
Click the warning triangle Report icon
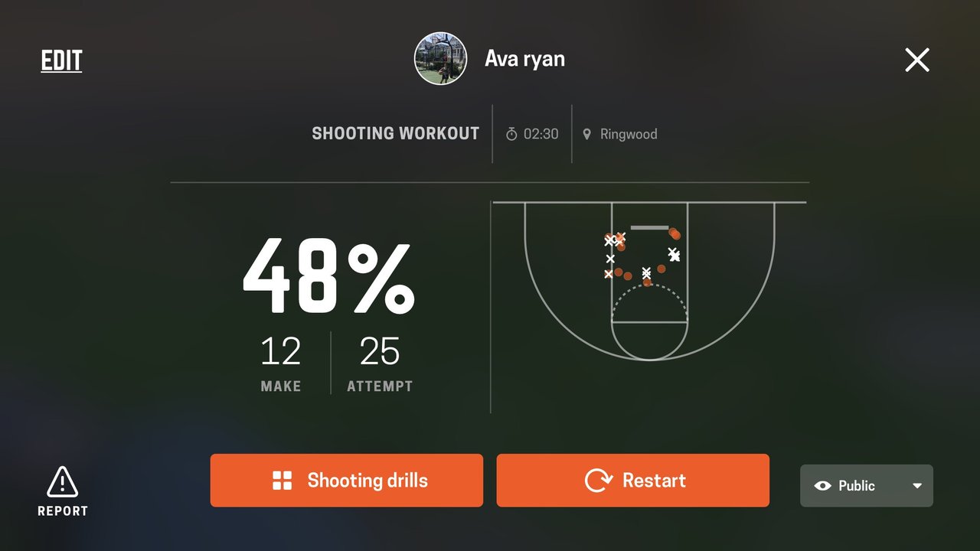point(62,483)
